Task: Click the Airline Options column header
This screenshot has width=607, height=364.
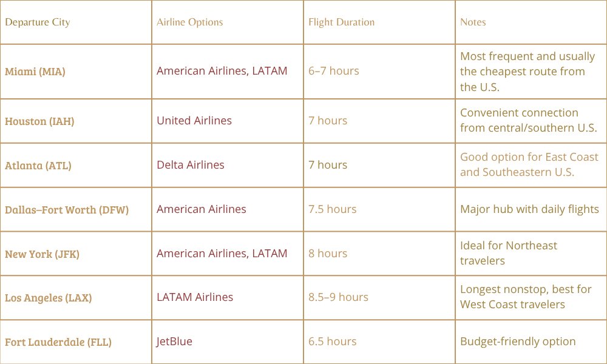Action: (190, 22)
